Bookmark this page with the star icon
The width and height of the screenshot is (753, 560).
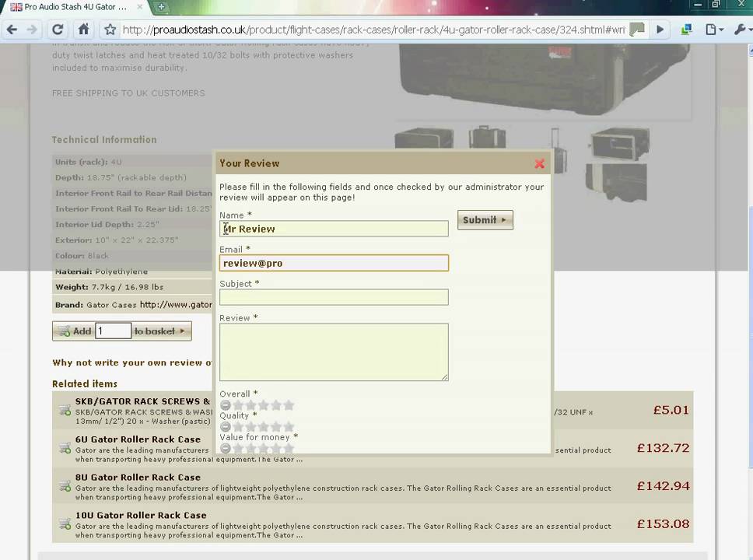pyautogui.click(x=110, y=30)
